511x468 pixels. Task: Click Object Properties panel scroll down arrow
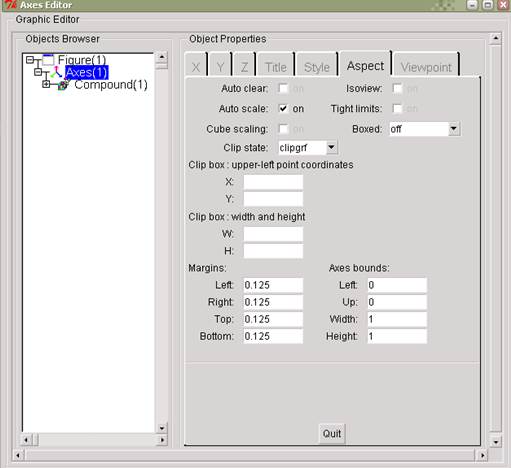coord(496,442)
